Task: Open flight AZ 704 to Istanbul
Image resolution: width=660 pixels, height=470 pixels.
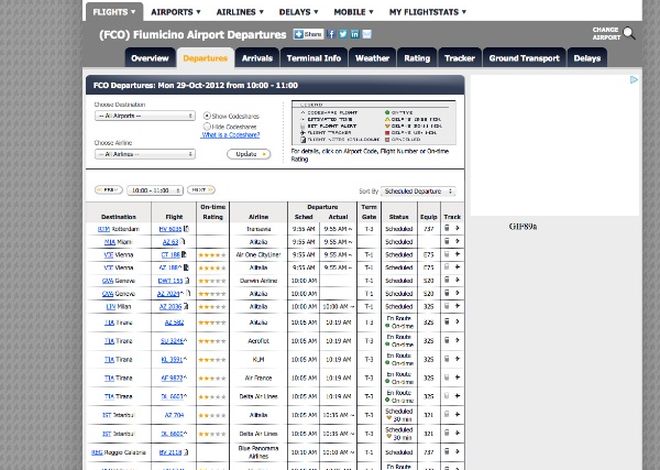Action: (174, 415)
